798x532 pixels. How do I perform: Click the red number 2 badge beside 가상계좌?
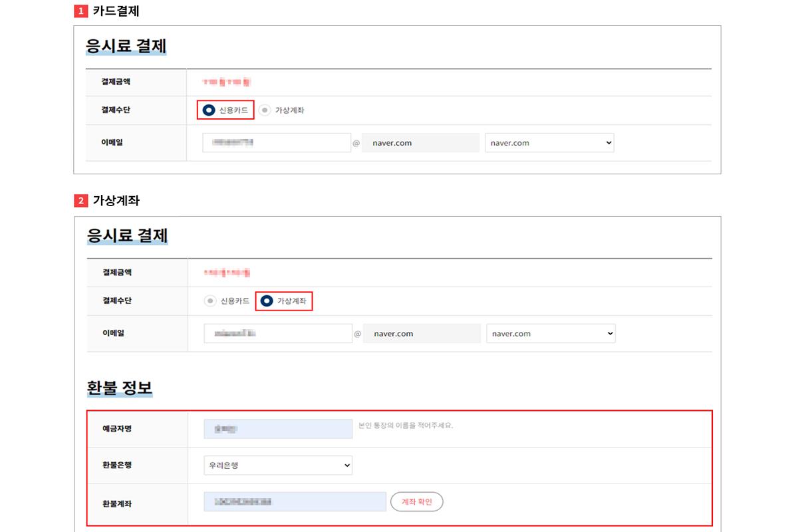click(x=80, y=200)
